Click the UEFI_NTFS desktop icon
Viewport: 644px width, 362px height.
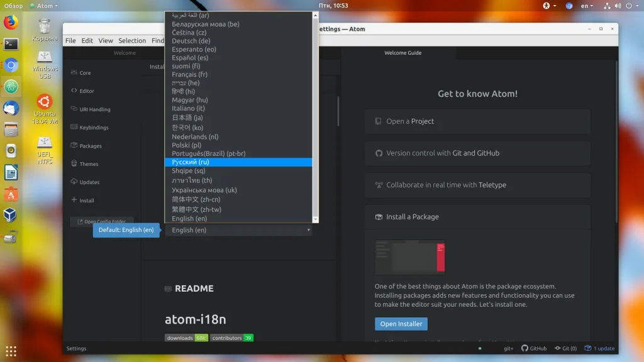[x=45, y=150]
